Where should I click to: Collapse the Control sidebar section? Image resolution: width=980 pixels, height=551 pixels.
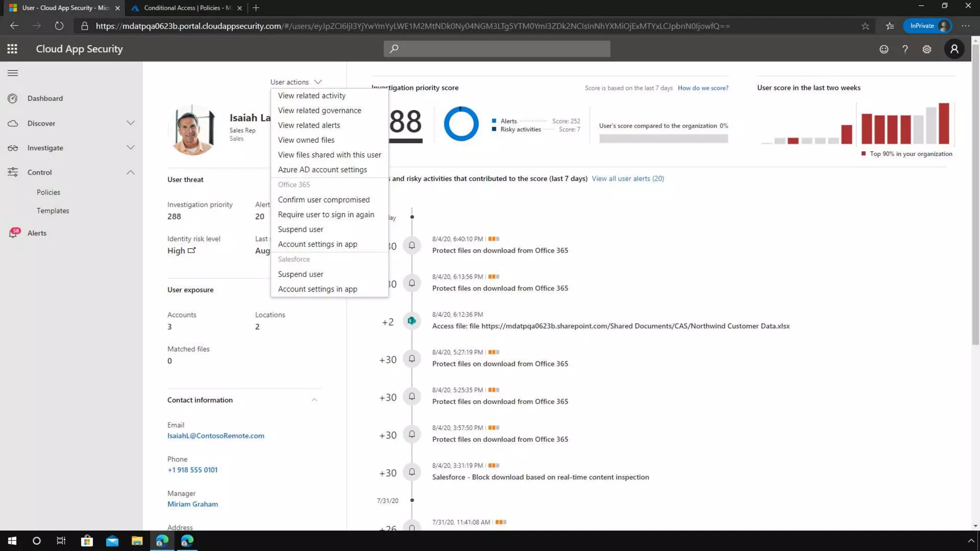[130, 172]
